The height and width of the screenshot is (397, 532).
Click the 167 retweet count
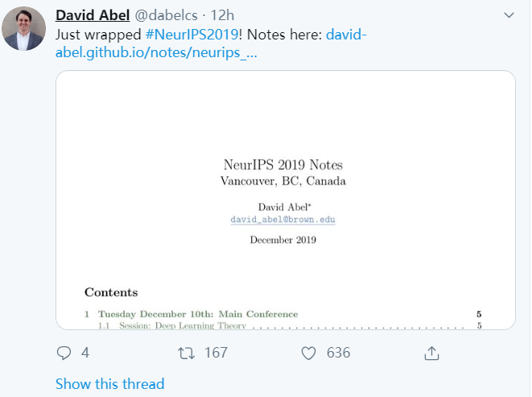click(216, 353)
